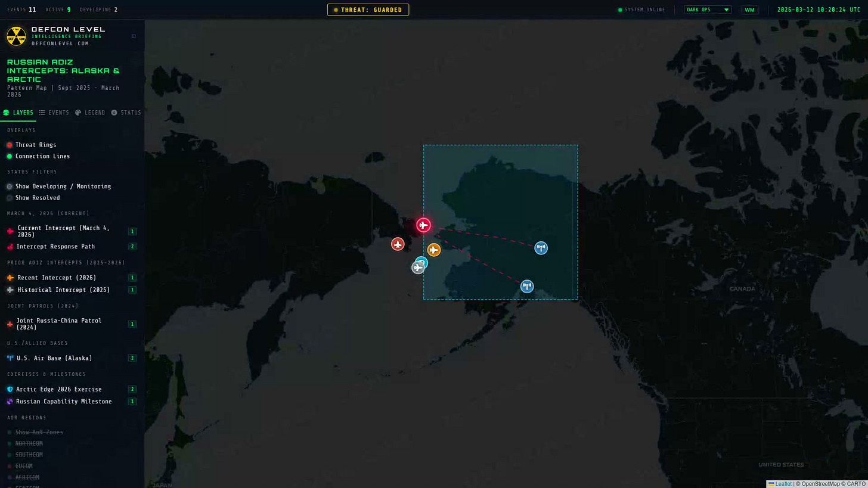Open the Leaflet attribution link
This screenshot has height=488, width=868.
780,484
